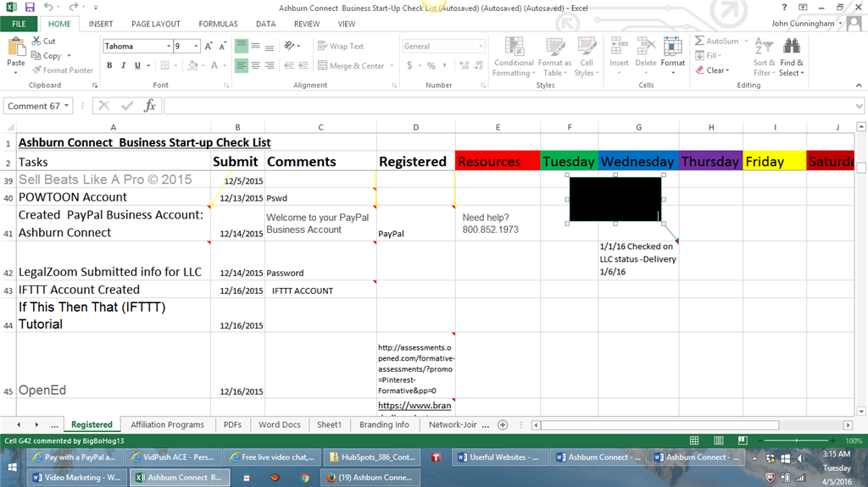868x487 pixels.
Task: Click the Sort & Filter icon
Action: pyautogui.click(x=764, y=47)
